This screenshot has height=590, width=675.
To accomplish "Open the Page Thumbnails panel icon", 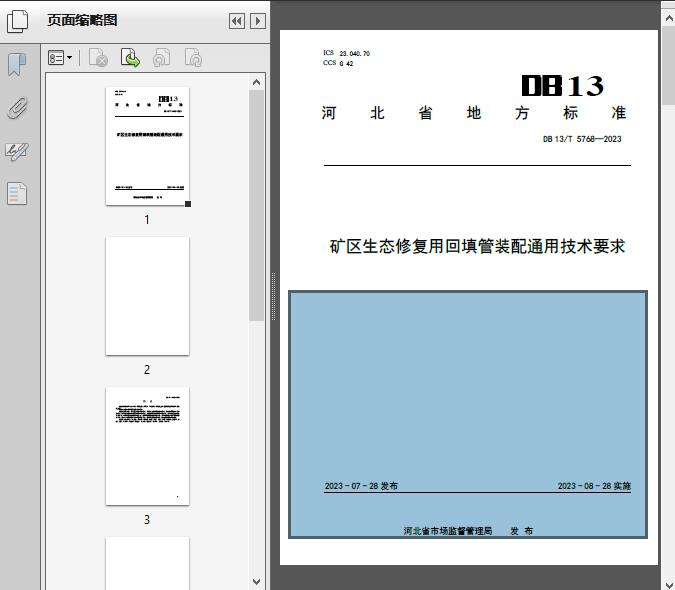I will click(x=18, y=20).
